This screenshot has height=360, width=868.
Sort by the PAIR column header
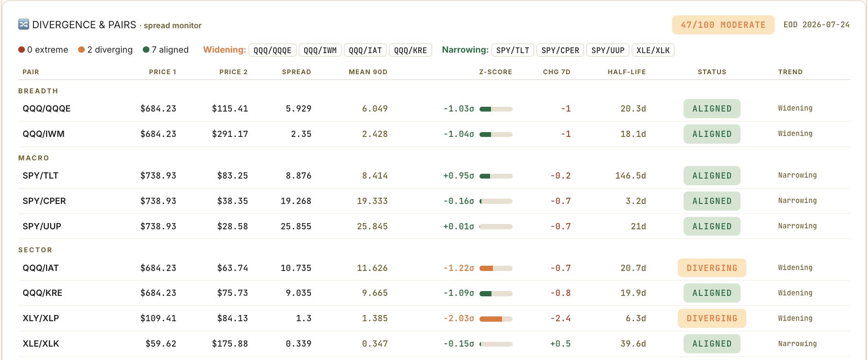click(31, 72)
